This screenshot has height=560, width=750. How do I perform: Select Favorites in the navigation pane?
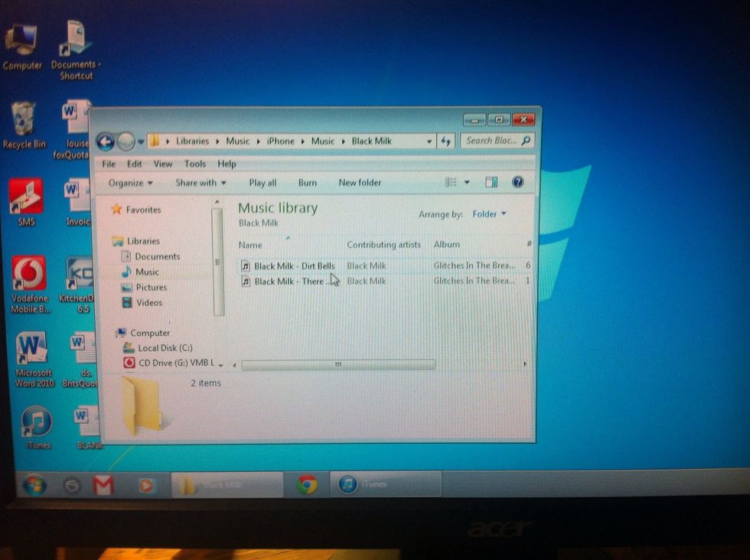[137, 210]
